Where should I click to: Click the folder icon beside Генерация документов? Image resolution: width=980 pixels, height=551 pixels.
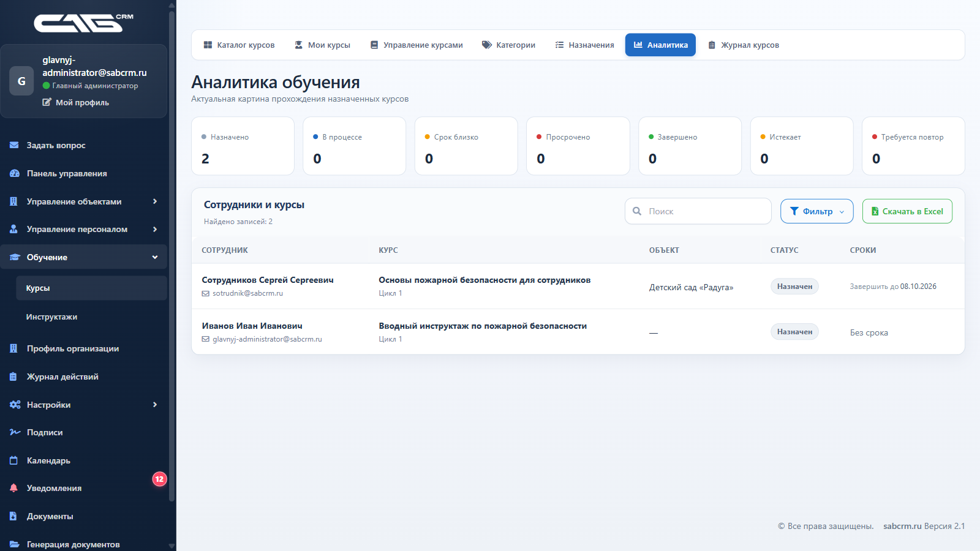coord(14,544)
